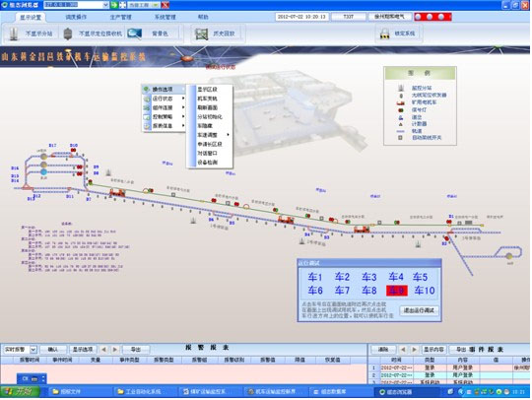Click the date-time field in header

(301, 17)
